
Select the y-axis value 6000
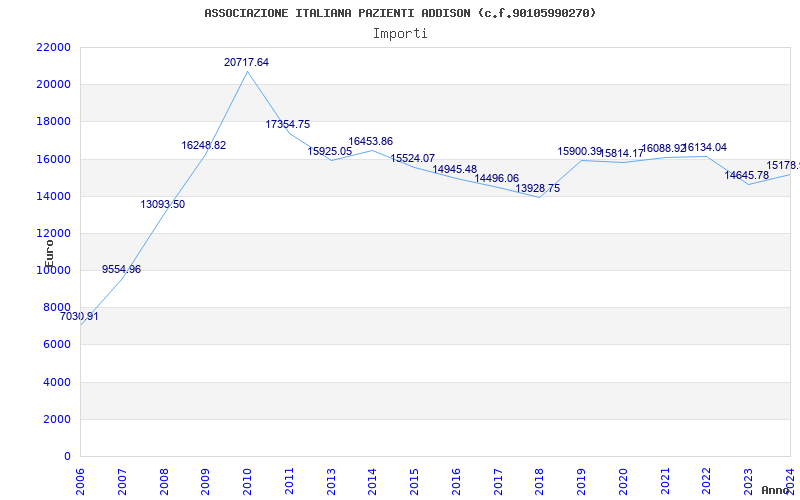(x=57, y=345)
